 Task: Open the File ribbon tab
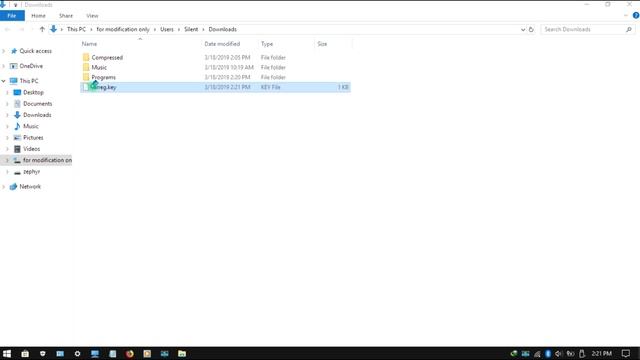12,16
